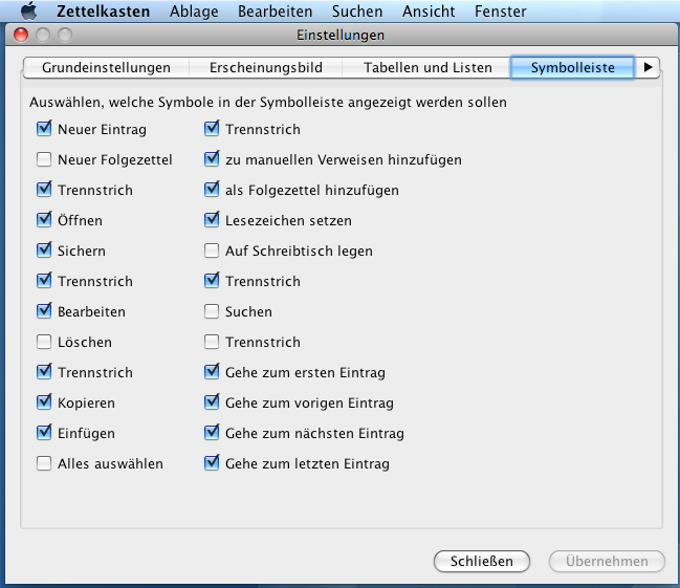Toggle the Bearbeiten checkbox in the list

(x=44, y=311)
